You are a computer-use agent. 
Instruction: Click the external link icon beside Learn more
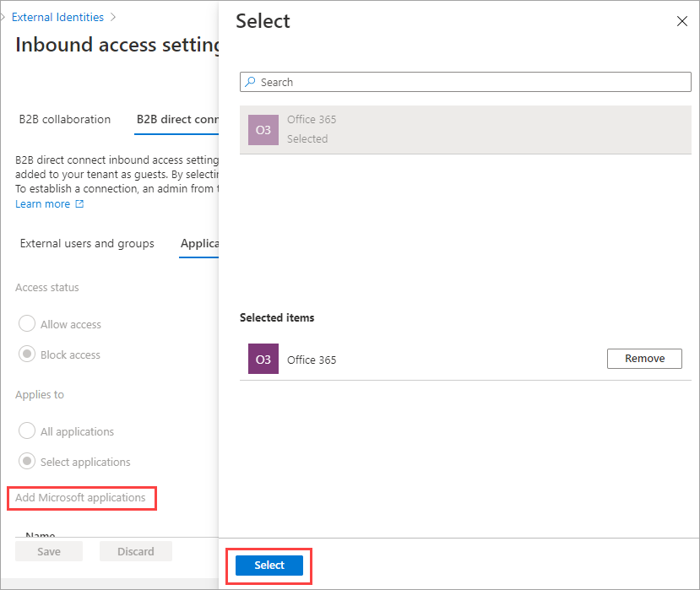click(78, 203)
